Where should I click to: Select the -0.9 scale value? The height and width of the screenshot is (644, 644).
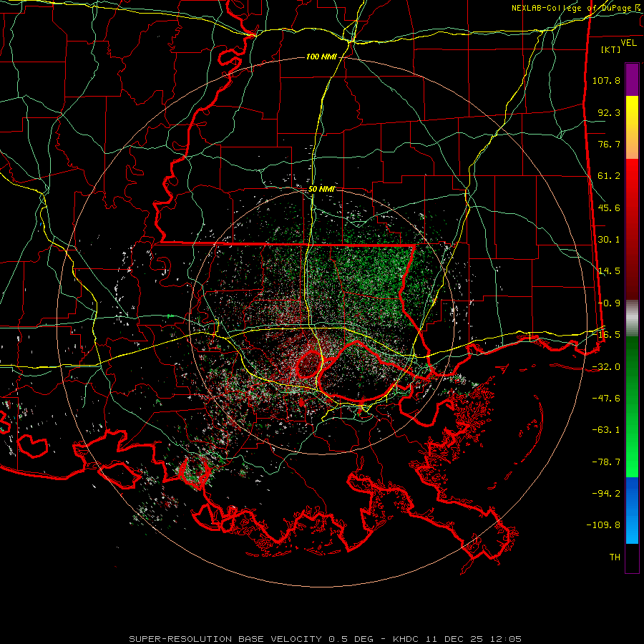[609, 303]
